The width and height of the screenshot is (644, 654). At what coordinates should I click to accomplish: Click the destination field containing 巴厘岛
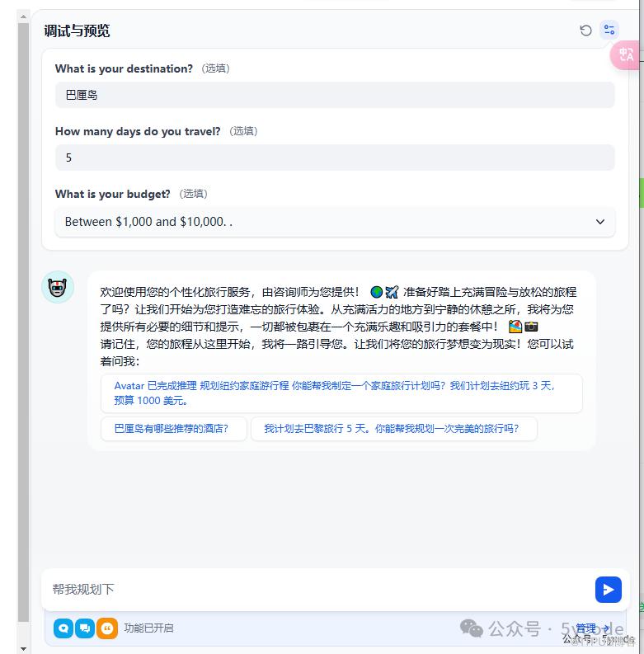(x=335, y=95)
